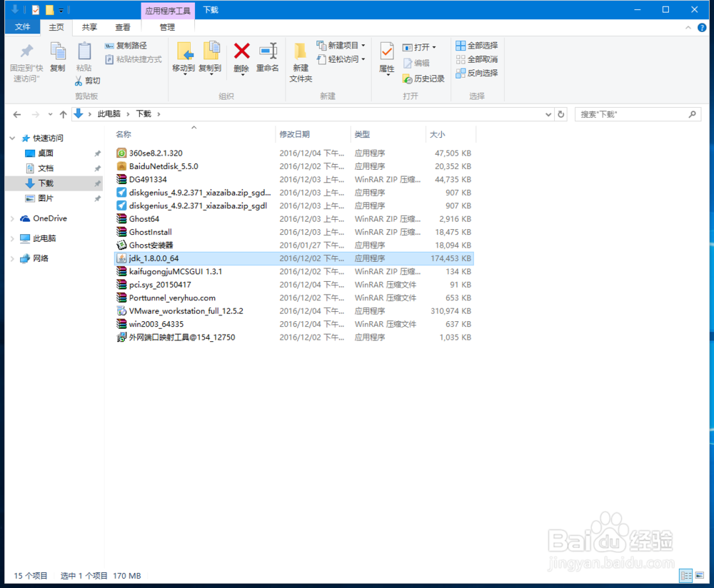The image size is (714, 588).
Task: Switch to the Share (共享) tab
Action: 90,27
